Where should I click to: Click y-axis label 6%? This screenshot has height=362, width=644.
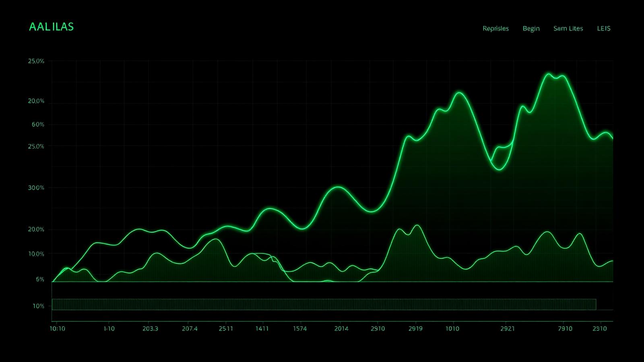click(x=40, y=279)
